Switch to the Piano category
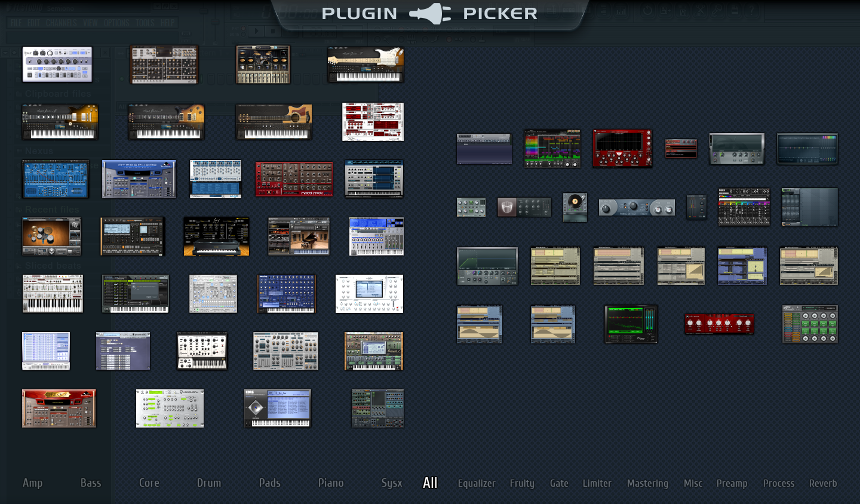Viewport: 860px width, 504px height. tap(331, 483)
